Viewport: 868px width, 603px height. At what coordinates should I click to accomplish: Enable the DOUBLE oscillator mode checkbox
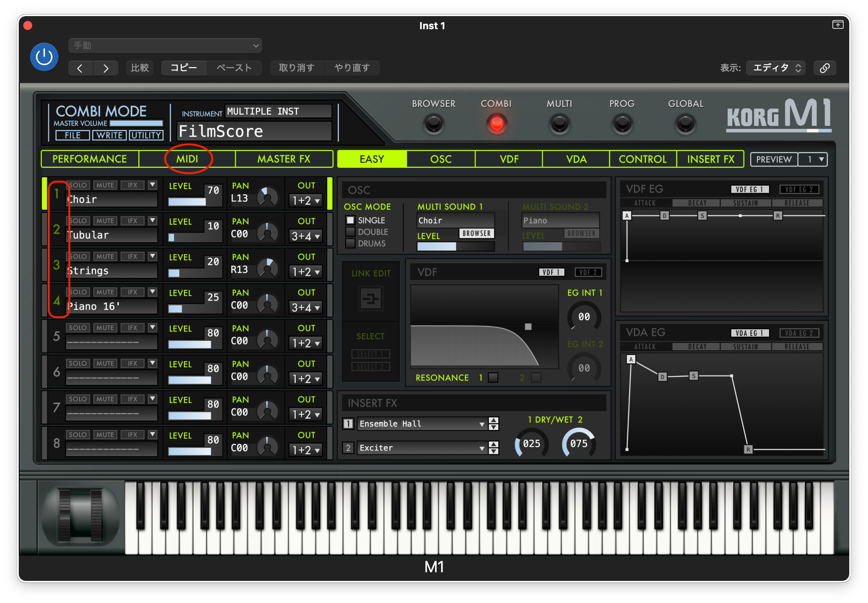(350, 231)
